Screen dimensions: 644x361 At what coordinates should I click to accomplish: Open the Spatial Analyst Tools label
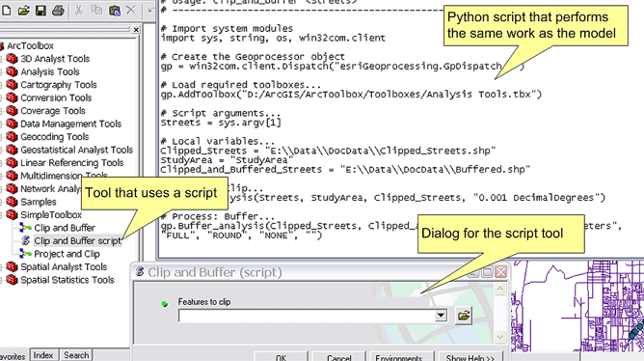coord(64,266)
